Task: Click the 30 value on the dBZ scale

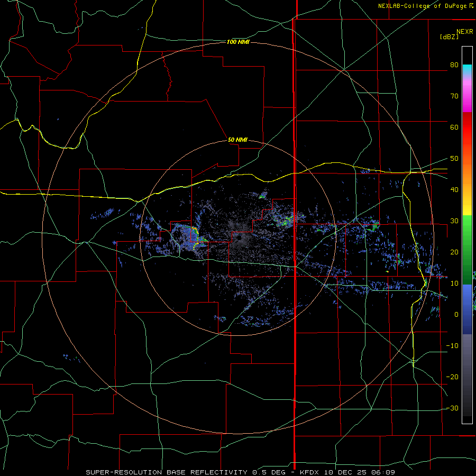Action: (454, 221)
